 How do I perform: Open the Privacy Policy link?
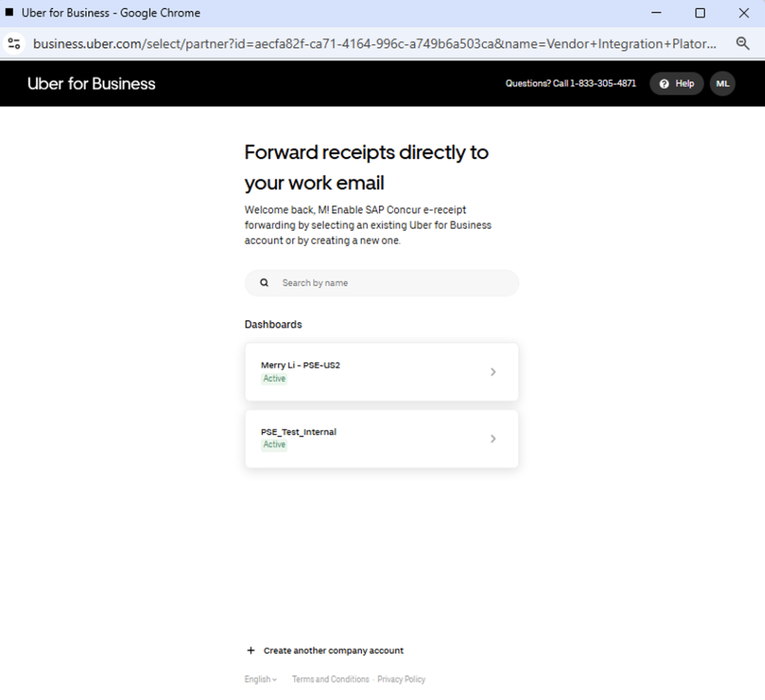point(401,679)
